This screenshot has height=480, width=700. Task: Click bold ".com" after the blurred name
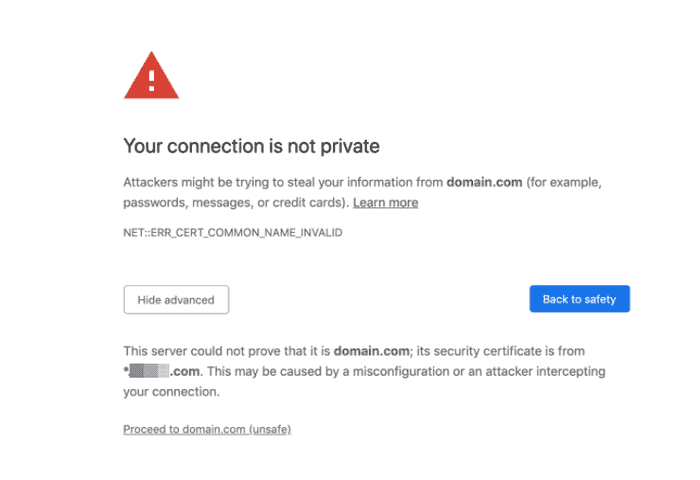click(x=185, y=371)
